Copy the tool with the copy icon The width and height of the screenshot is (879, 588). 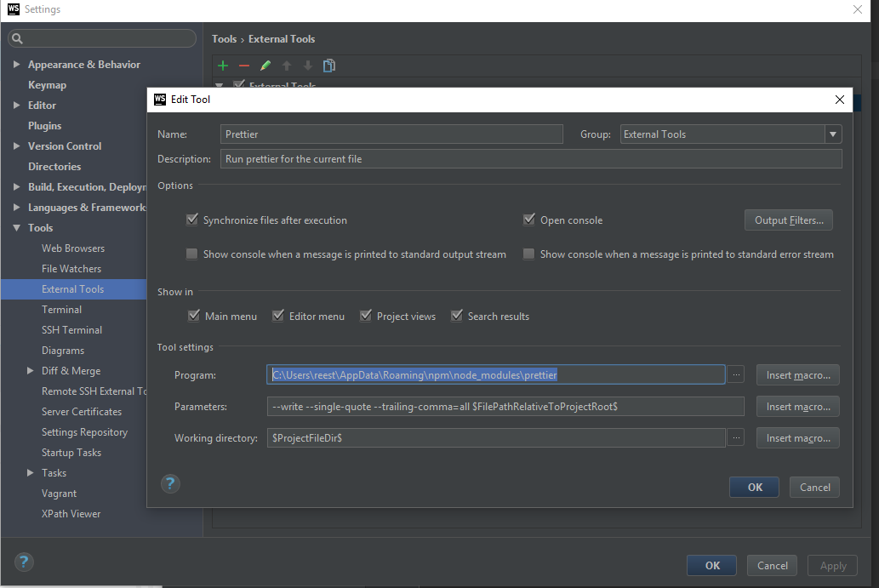coord(329,66)
